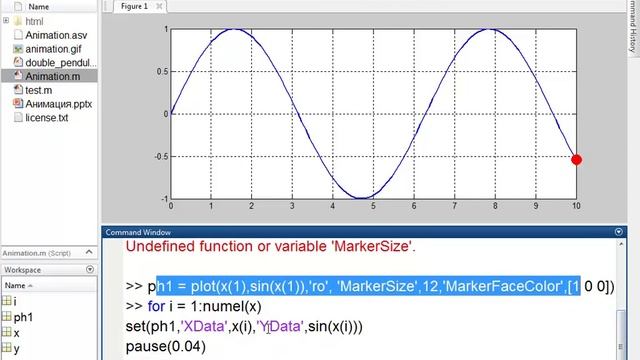Select the Анимация.pptx file
This screenshot has height=360, width=640.
(59, 104)
